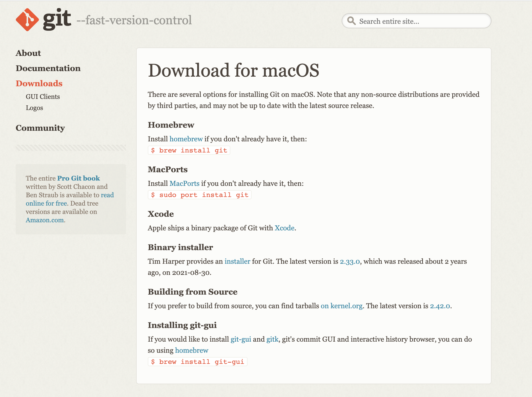The height and width of the screenshot is (397, 532).
Task: Click the magnifying glass search icon
Action: point(351,21)
